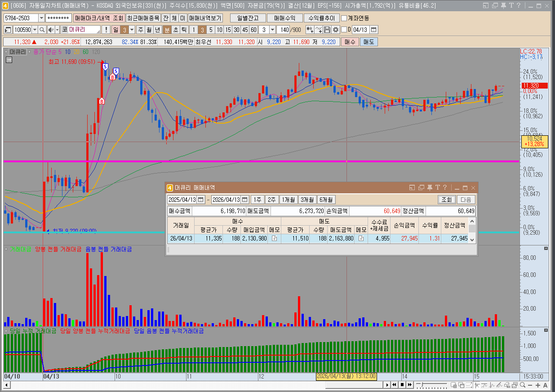Click the blue 매도 sell button
The image size is (555, 392).
[x=369, y=42]
